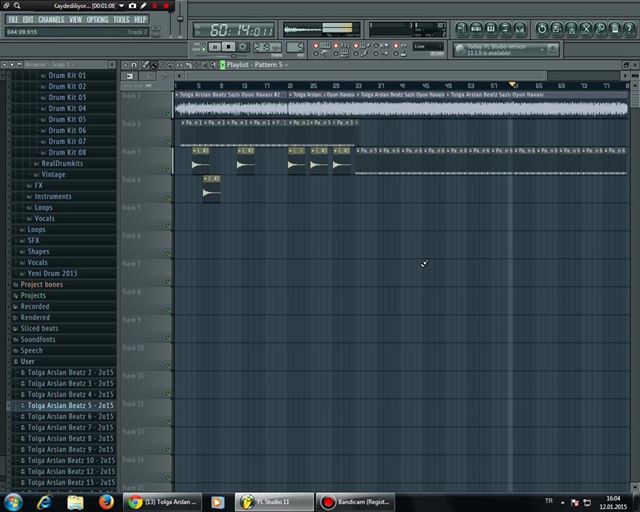The height and width of the screenshot is (512, 640).
Task: Mute Track 5 with its green dot
Action: click(167, 226)
